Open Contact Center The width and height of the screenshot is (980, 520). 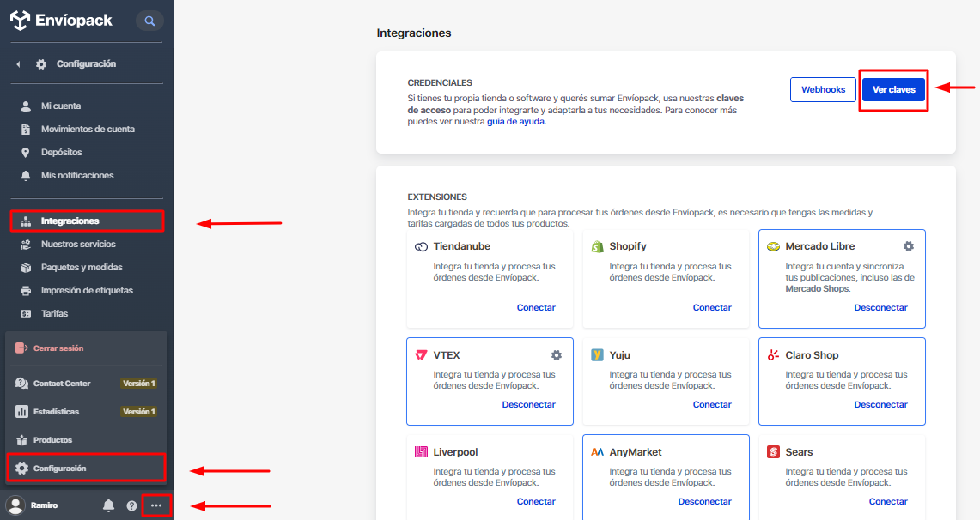coord(62,384)
